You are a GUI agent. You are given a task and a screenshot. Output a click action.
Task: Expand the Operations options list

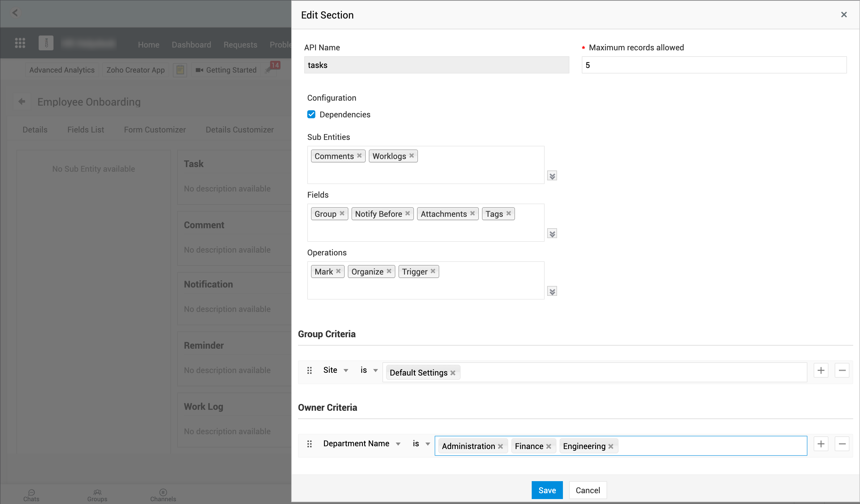click(552, 291)
